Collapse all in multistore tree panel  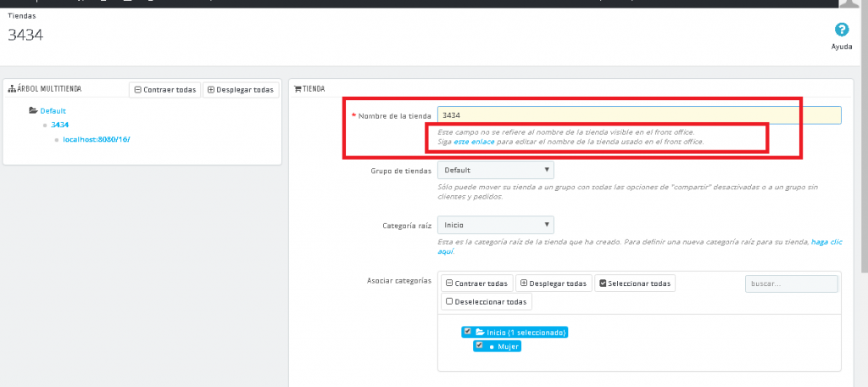coord(164,89)
